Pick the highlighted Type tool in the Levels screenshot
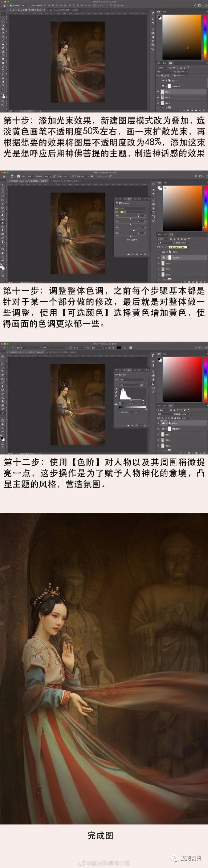The height and width of the screenshot is (868, 208). (3, 413)
